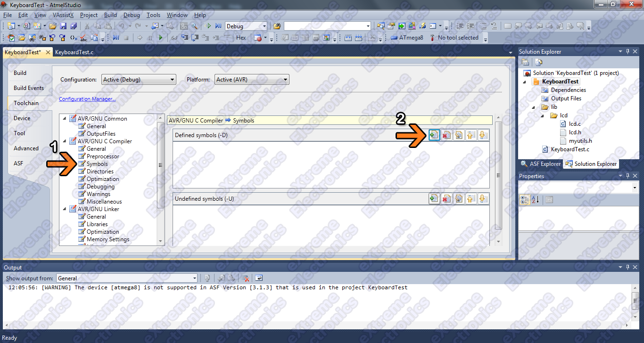The image size is (644, 343).
Task: Select the Build Events side tab
Action: click(x=29, y=88)
